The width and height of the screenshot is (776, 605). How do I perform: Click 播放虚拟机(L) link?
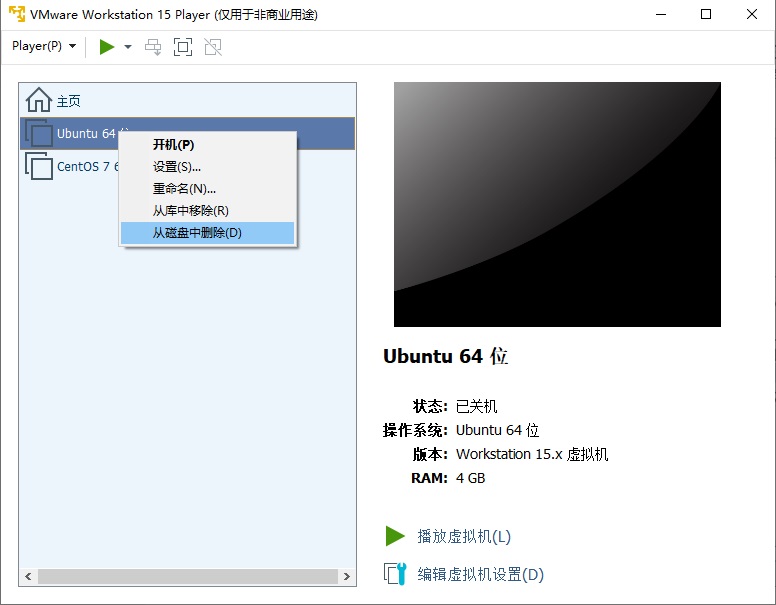[x=464, y=536]
